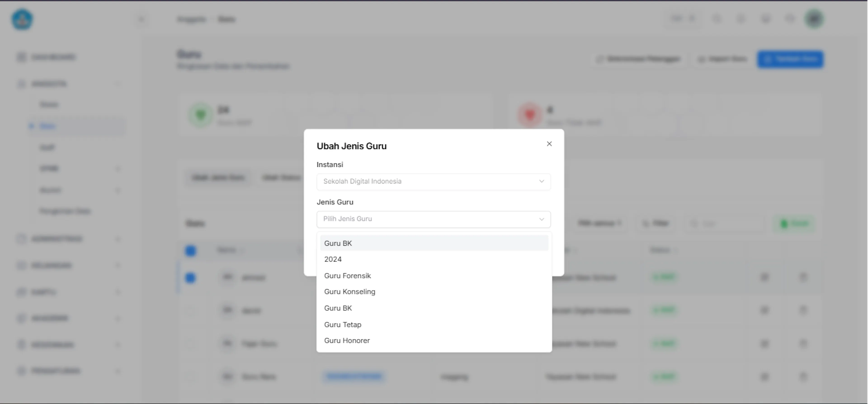Viewport: 868px width, 404px height.
Task: Click the blue primary button in the page header
Action: pyautogui.click(x=790, y=59)
